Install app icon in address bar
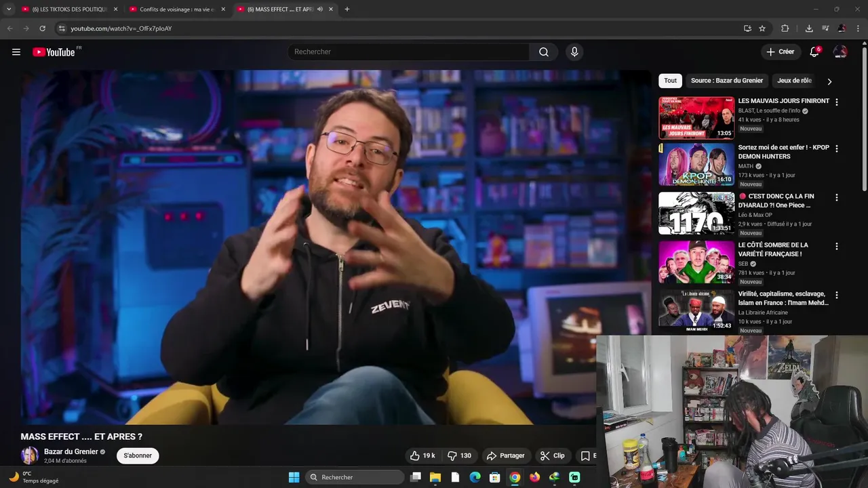The width and height of the screenshot is (868, 488). (x=747, y=28)
